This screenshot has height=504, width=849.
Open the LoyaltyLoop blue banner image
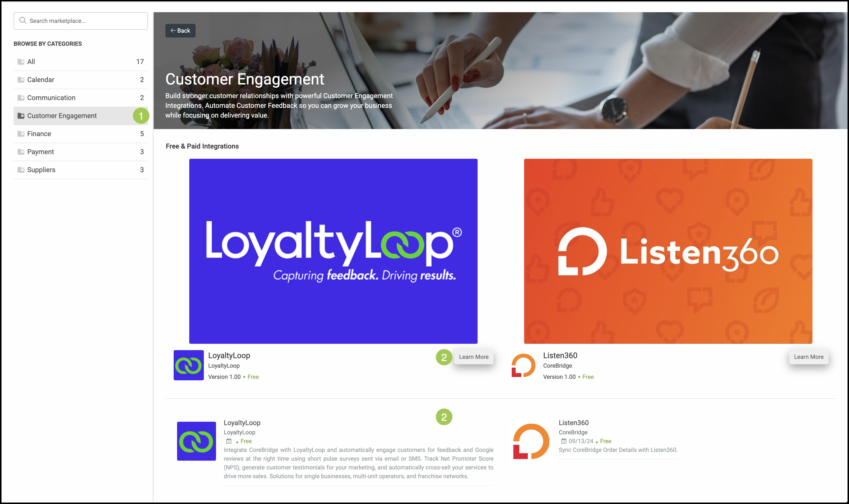click(x=333, y=251)
